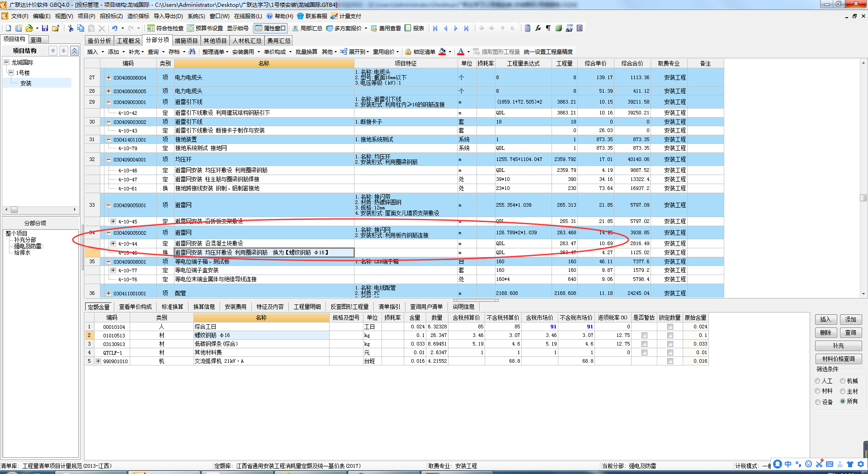The width and height of the screenshot is (868, 474).
Task: Click the main table vertical scrollbar thumb
Action: click(x=863, y=198)
